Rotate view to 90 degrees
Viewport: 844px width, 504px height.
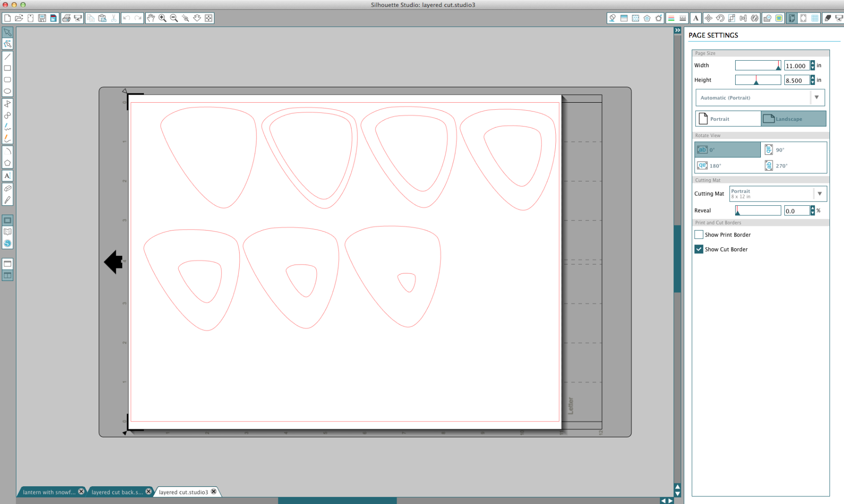tap(794, 150)
